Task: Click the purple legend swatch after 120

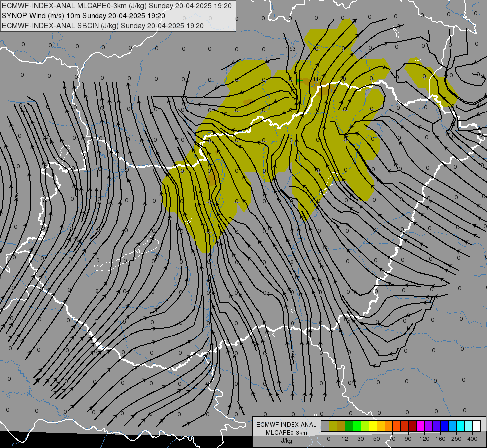Action: coord(429,426)
